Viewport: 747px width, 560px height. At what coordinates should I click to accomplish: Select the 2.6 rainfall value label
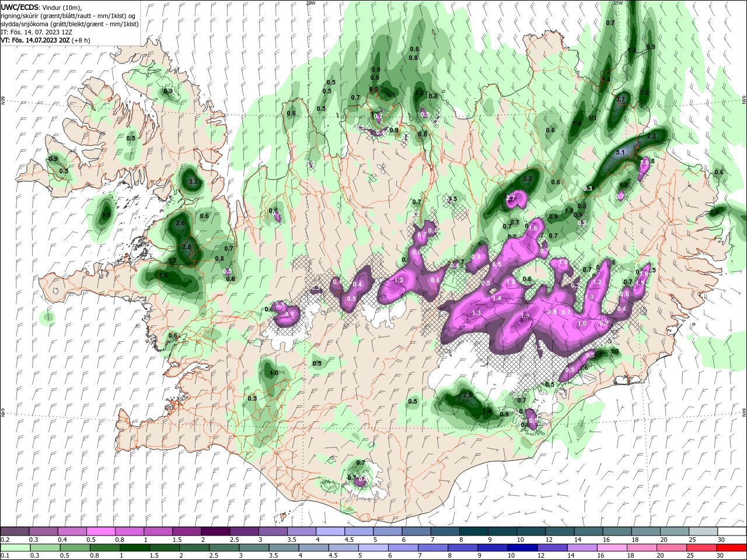click(x=180, y=223)
